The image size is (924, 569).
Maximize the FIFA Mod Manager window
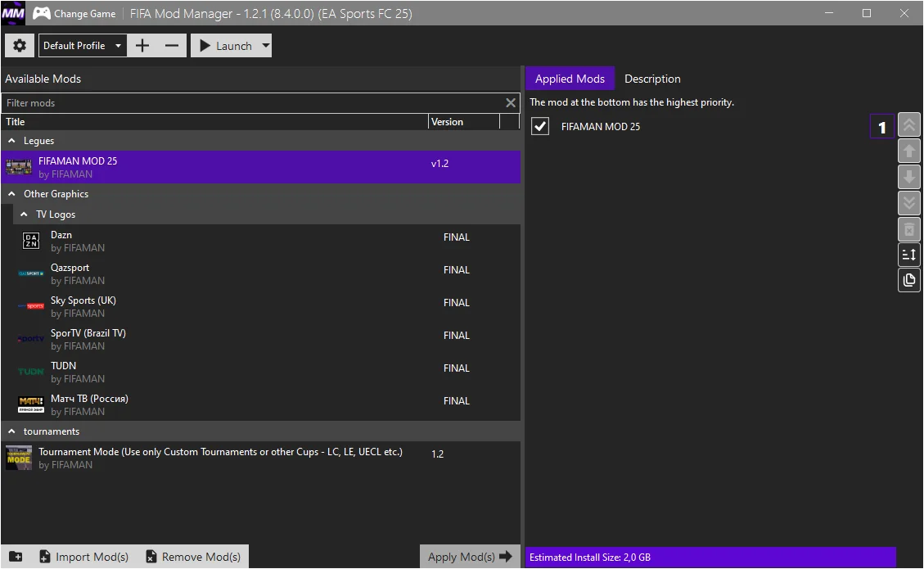tap(866, 13)
